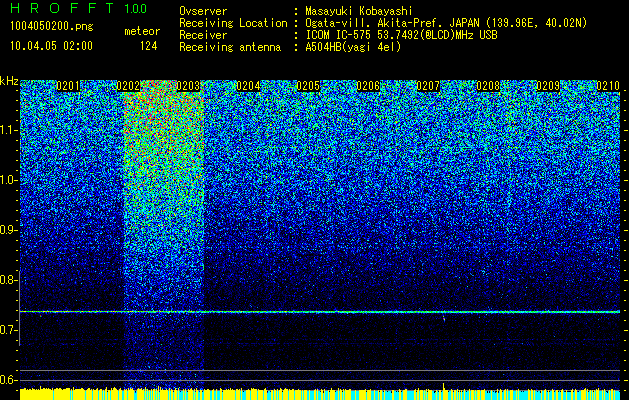629x400 pixels.
Task: Click the 0210 time marker
Action: pos(608,86)
